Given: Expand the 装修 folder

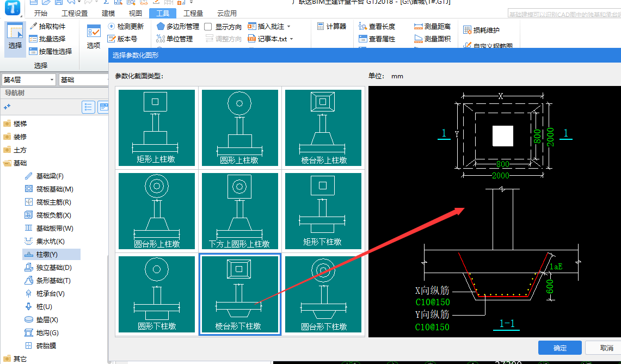Looking at the screenshot, I should click(x=7, y=137).
